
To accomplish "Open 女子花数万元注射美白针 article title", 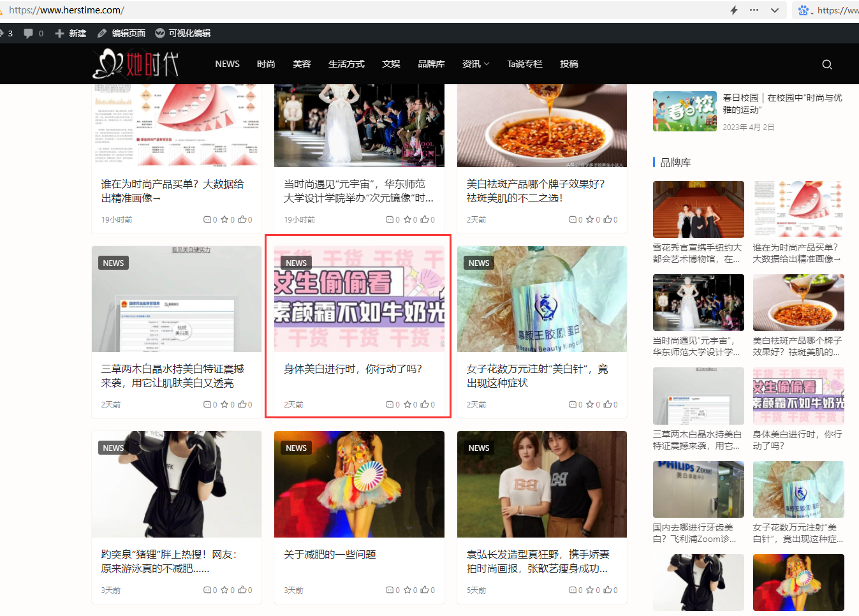I will tap(537, 376).
